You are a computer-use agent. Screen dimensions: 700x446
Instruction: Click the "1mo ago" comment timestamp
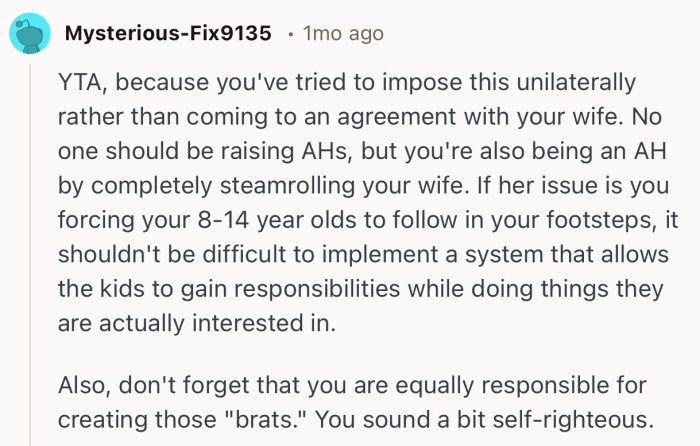click(x=343, y=34)
